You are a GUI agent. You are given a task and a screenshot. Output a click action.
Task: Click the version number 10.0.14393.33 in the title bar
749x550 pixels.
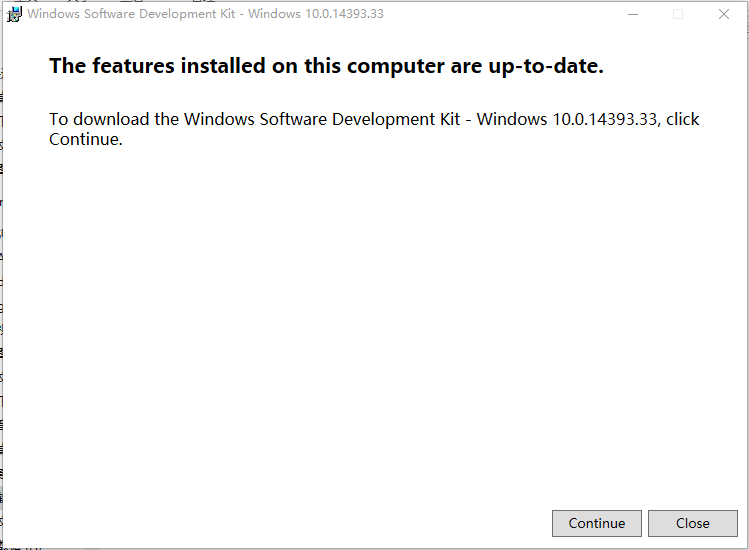pyautogui.click(x=342, y=14)
